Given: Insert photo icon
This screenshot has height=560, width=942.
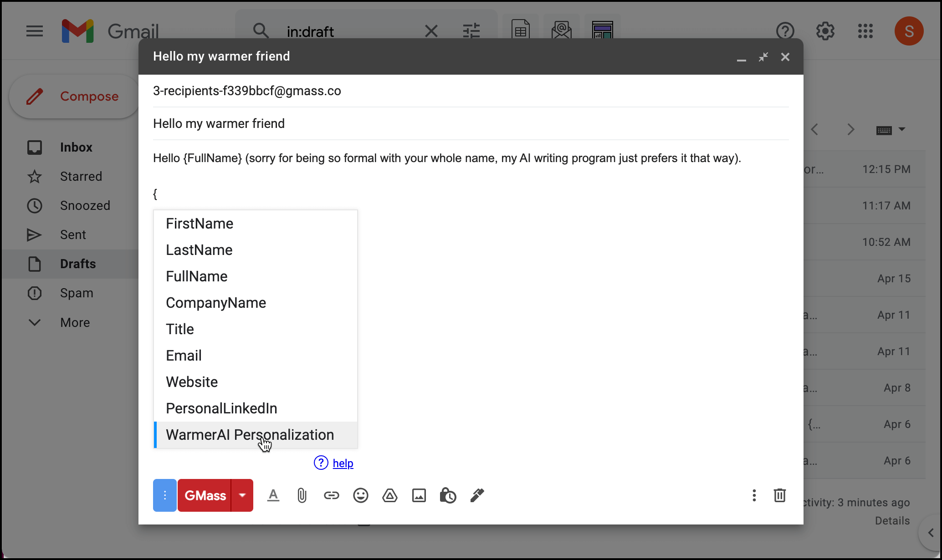Looking at the screenshot, I should click(419, 495).
